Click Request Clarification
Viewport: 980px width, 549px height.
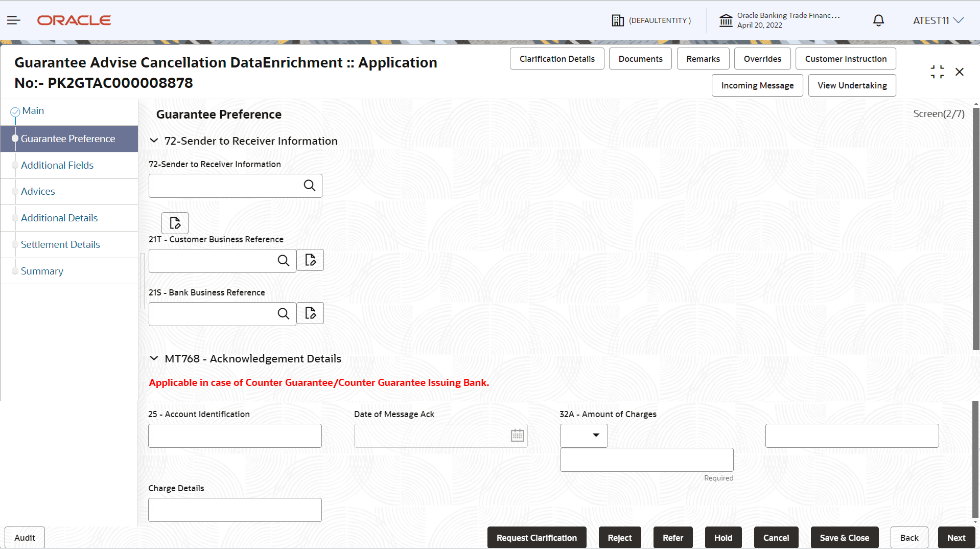[x=536, y=538]
